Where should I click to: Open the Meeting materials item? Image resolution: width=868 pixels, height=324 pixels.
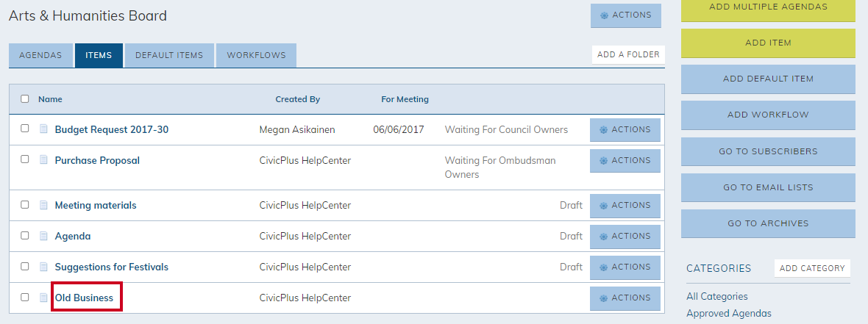click(95, 206)
